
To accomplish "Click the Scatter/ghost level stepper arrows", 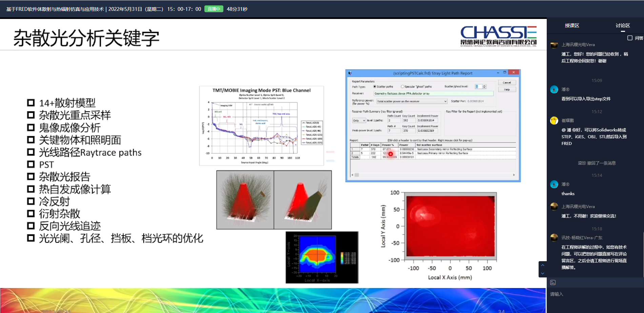I will 484,87.
